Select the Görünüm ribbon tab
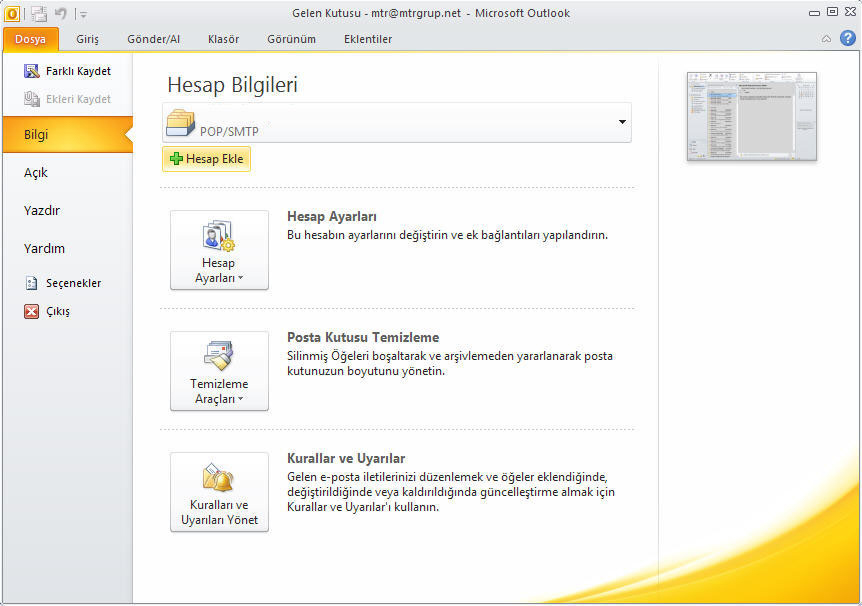The height and width of the screenshot is (606, 862). tap(291, 39)
